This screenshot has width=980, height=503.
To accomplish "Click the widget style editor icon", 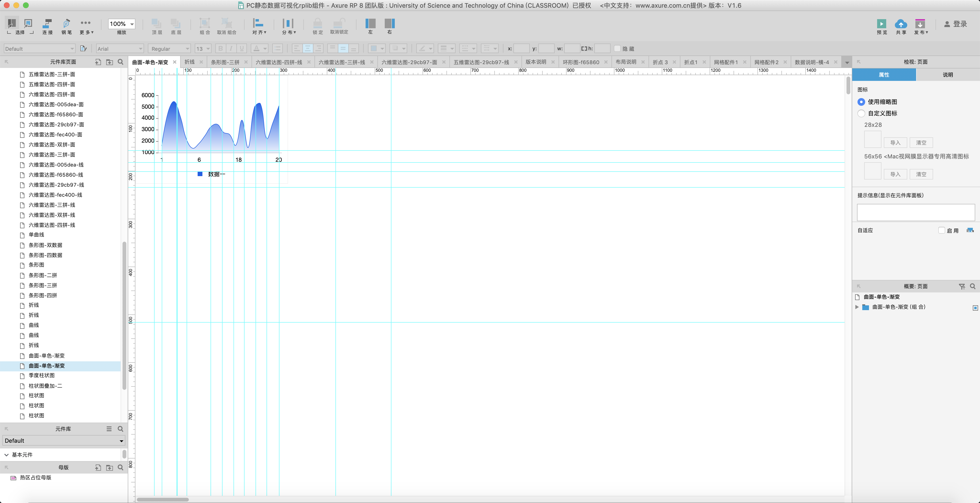I will 84,49.
